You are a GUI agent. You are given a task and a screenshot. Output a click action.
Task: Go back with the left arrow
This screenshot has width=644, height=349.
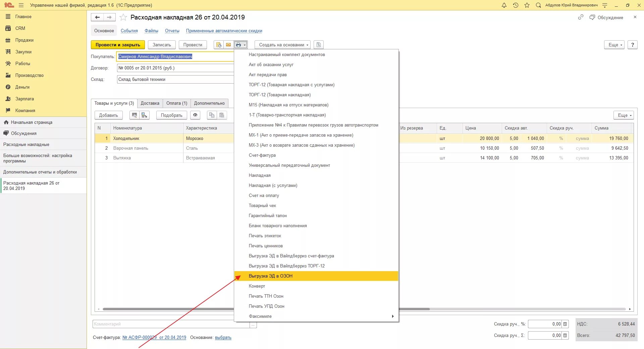click(x=97, y=17)
